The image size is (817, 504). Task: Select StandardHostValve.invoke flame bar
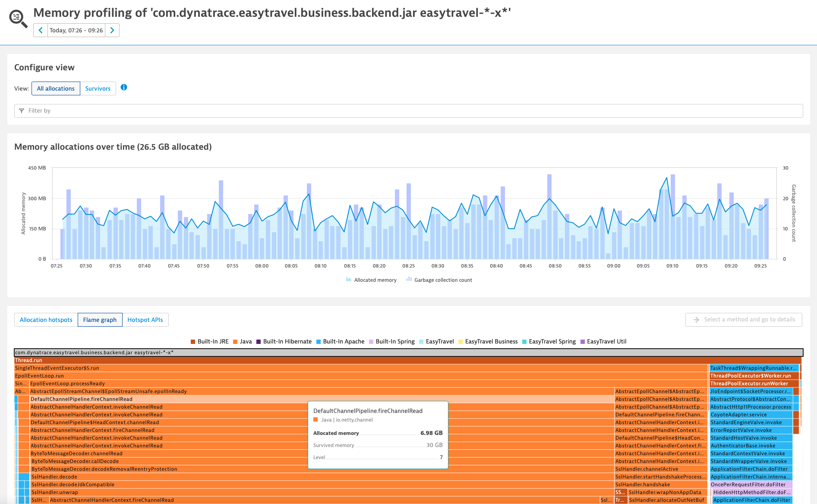click(751, 438)
